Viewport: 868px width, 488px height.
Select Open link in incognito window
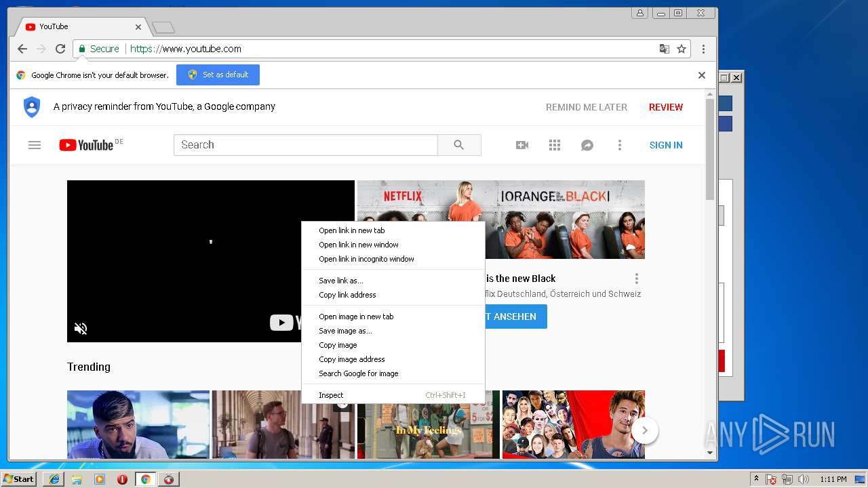393,259
